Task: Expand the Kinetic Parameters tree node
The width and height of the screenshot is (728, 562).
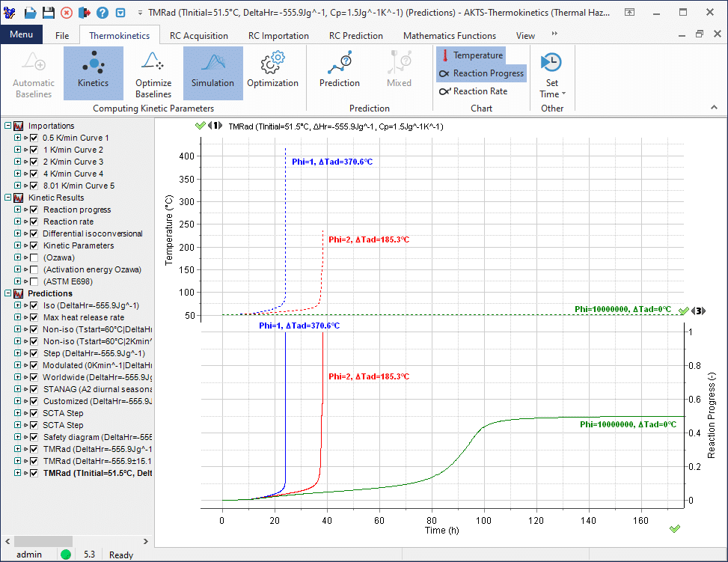Action: pyautogui.click(x=17, y=245)
